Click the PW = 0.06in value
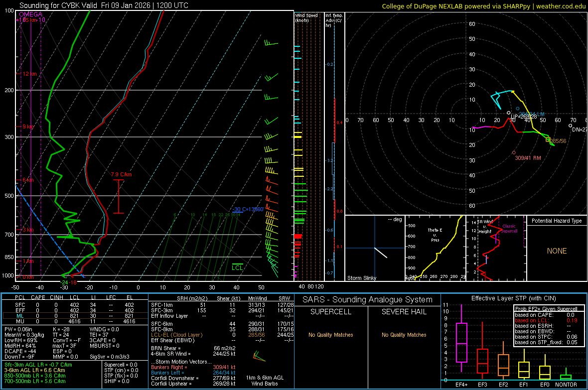Screen dimensions: 588x390 [18, 329]
